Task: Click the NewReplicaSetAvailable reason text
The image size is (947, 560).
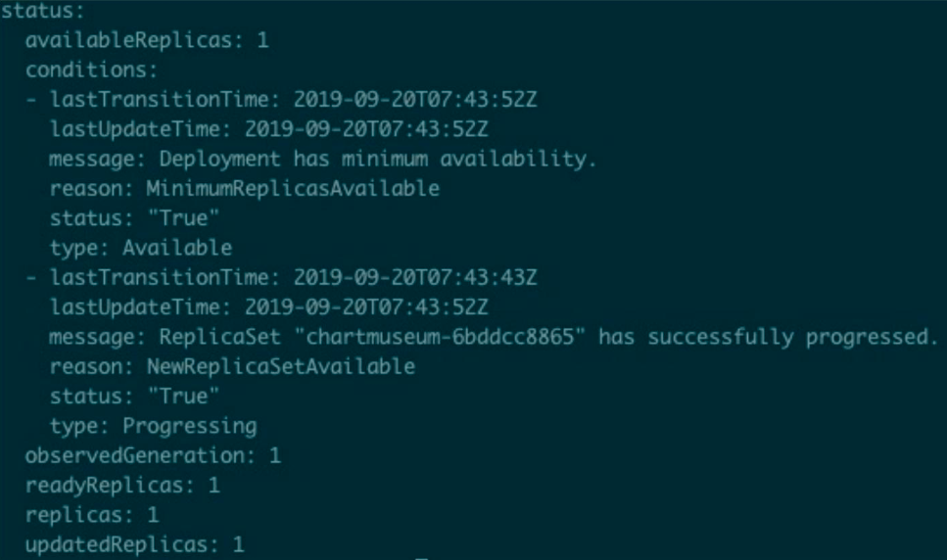Action: point(280,366)
